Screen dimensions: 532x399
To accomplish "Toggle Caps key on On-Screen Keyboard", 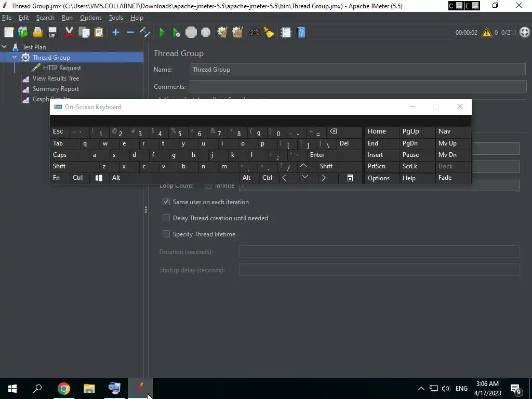I will click(x=70, y=155).
